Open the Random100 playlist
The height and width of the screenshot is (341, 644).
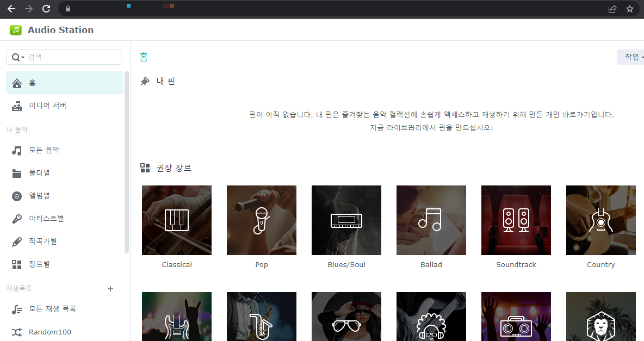pyautogui.click(x=65, y=332)
